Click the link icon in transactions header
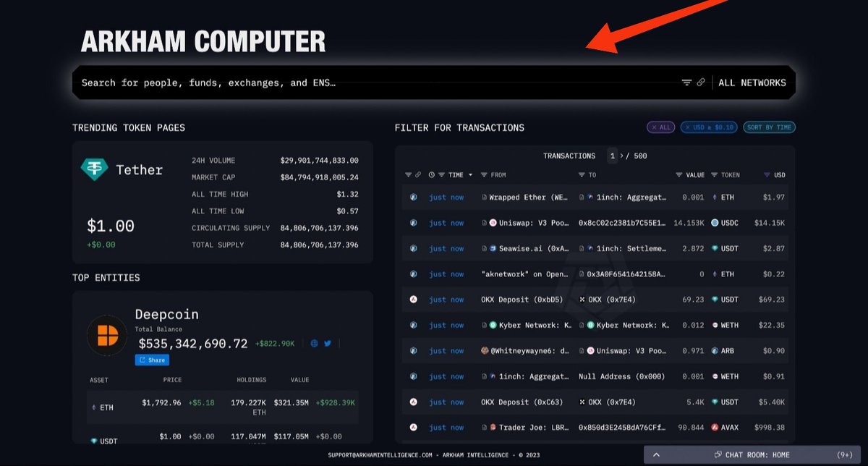This screenshot has height=466, width=868. click(x=418, y=175)
